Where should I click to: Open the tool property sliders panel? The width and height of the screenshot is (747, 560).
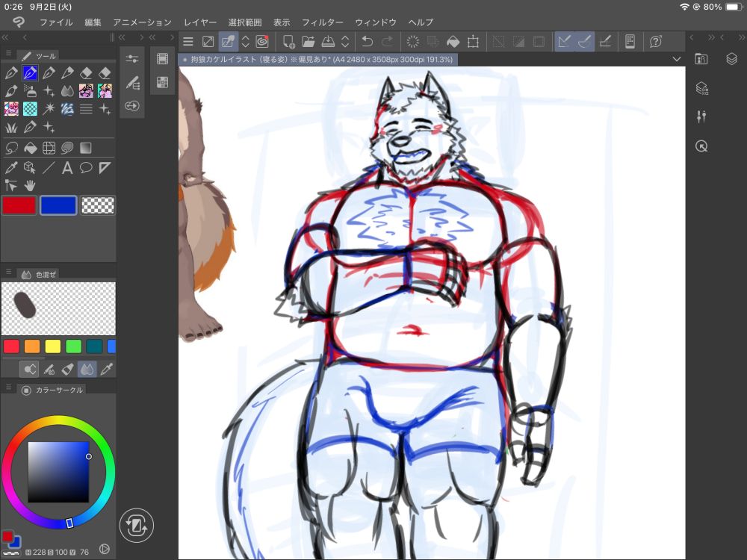[x=132, y=58]
